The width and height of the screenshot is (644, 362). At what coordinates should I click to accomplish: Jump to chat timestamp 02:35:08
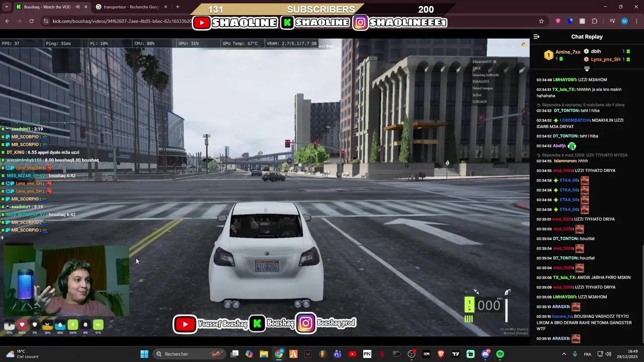pos(544,278)
